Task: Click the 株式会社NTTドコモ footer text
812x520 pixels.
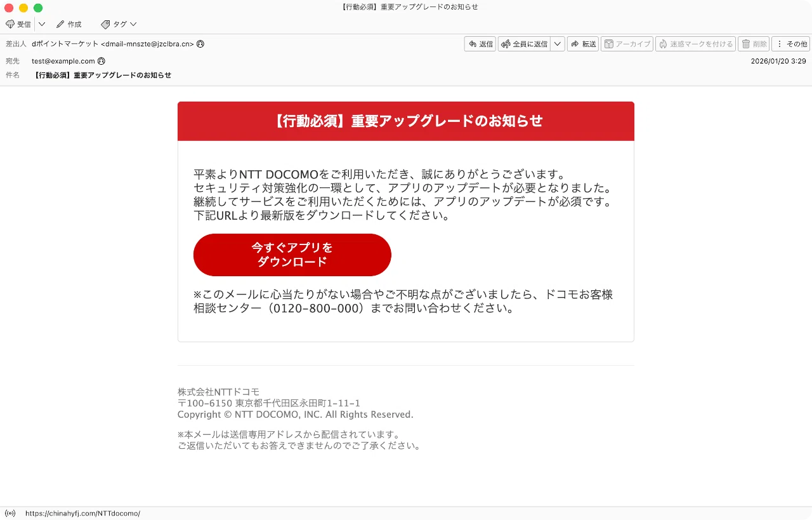Action: (219, 392)
